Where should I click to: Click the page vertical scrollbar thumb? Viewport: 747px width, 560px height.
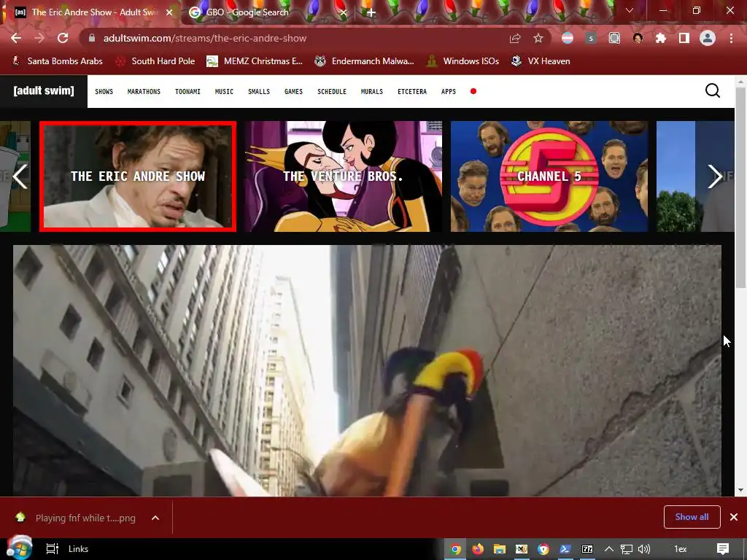coord(740,187)
